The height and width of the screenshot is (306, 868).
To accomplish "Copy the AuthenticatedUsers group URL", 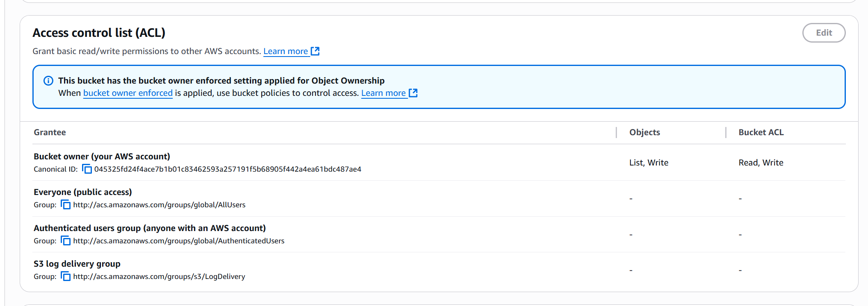I will click(x=66, y=240).
